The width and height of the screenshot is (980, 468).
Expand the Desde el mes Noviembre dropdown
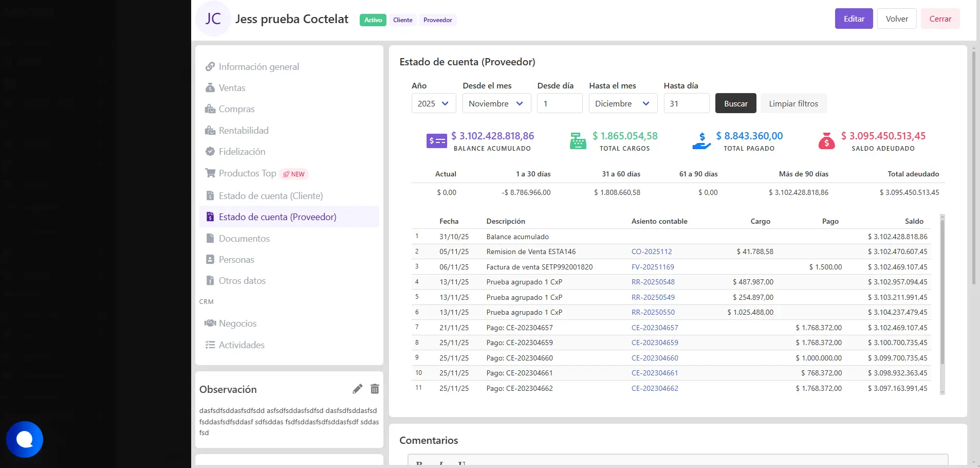(x=496, y=103)
